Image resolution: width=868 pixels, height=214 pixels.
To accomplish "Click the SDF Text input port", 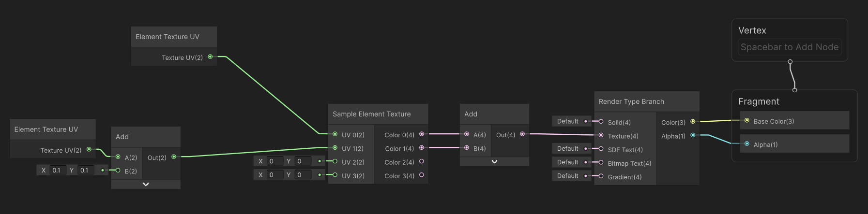I will 601,149.
